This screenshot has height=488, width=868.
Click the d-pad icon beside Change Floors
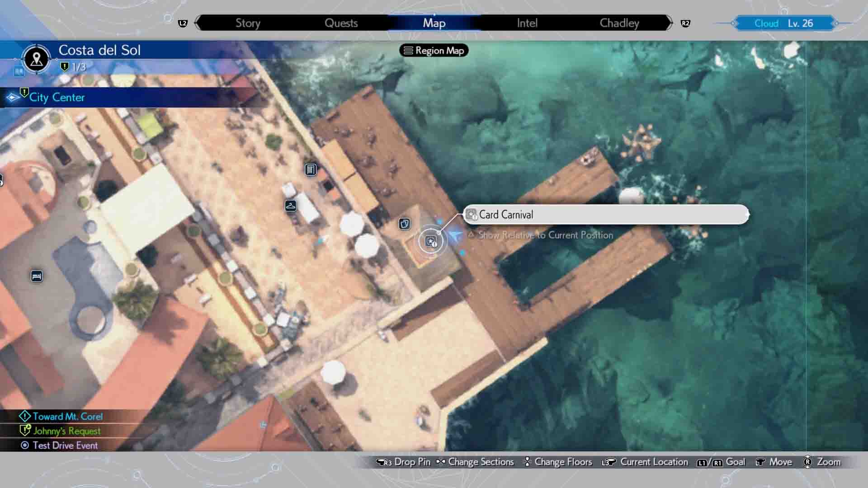point(527,462)
